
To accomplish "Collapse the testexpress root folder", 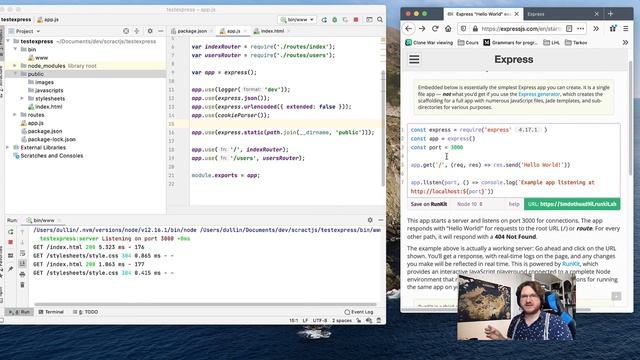I will (8, 41).
